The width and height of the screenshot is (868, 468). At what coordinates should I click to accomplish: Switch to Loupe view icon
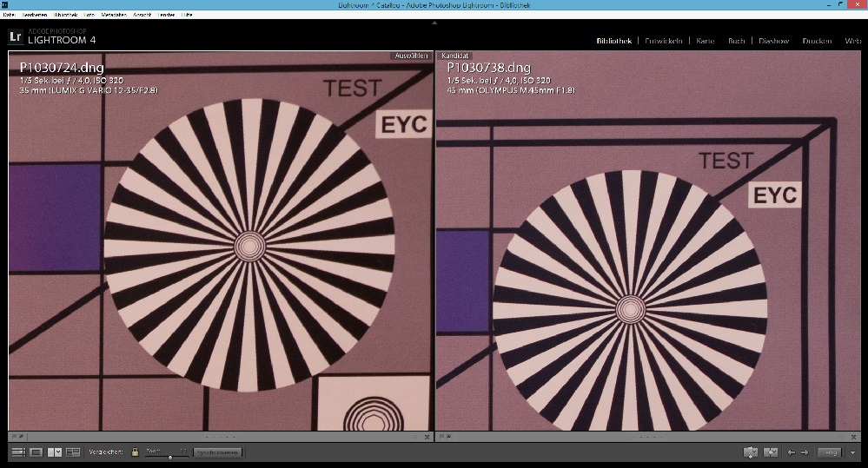(36, 452)
